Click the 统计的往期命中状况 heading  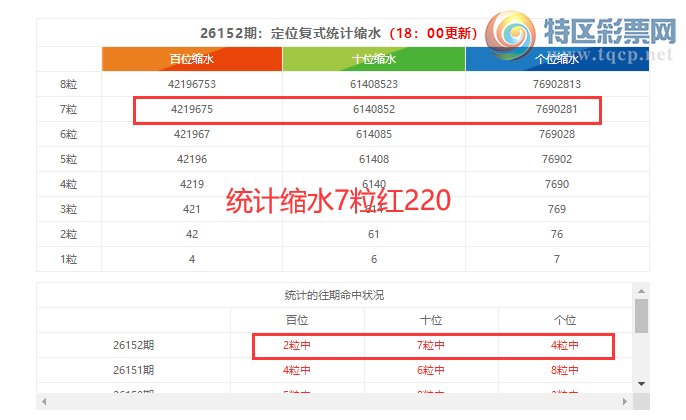click(x=334, y=295)
